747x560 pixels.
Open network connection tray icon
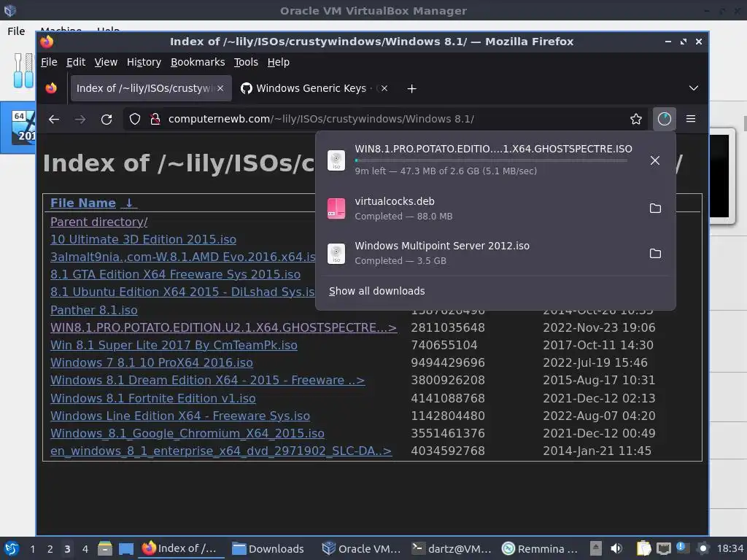pyautogui.click(x=664, y=548)
